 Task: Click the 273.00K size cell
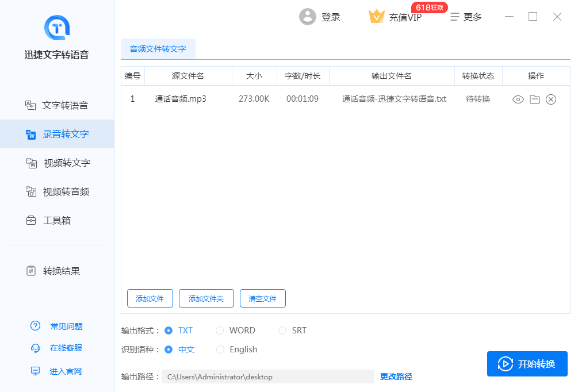coord(254,99)
